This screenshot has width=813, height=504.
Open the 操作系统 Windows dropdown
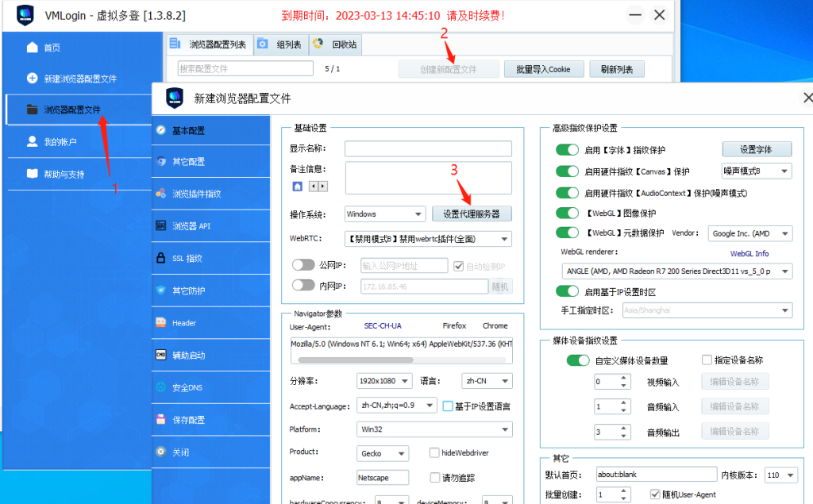[x=385, y=214]
